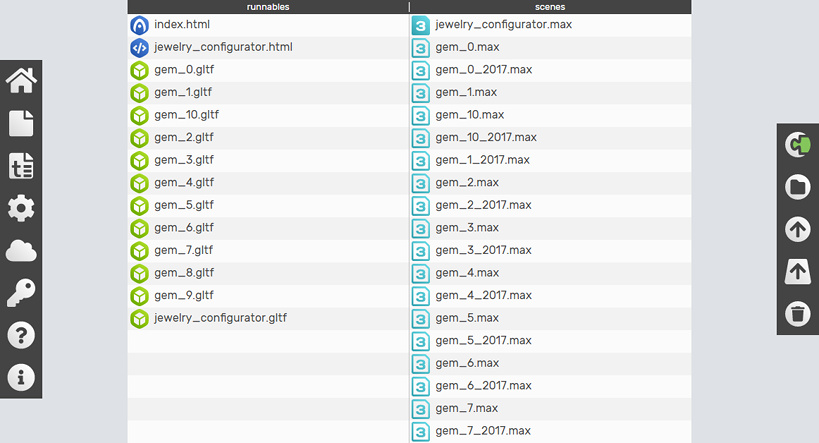
Task: Open help question mark icon
Action: (21, 335)
